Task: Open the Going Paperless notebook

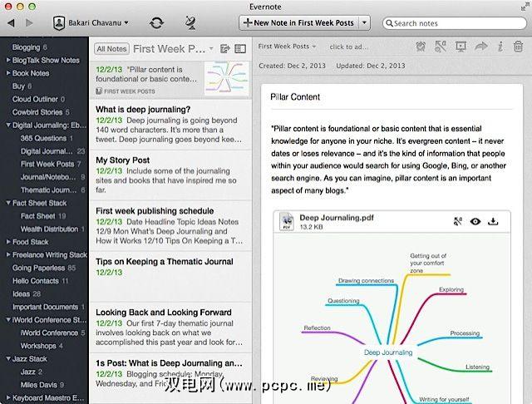Action: click(44, 268)
